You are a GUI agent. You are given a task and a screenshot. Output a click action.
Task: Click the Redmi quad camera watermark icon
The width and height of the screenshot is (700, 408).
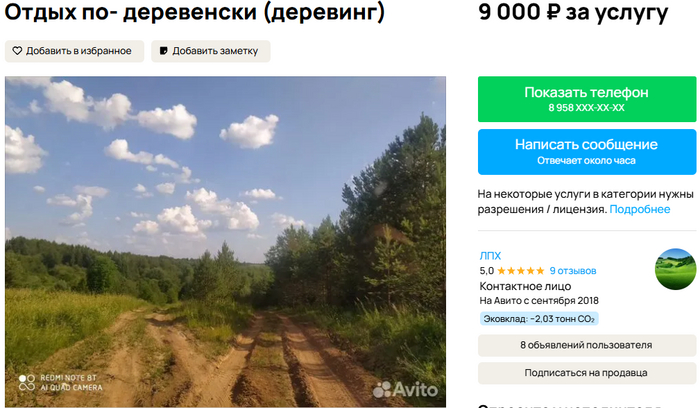coord(27,383)
